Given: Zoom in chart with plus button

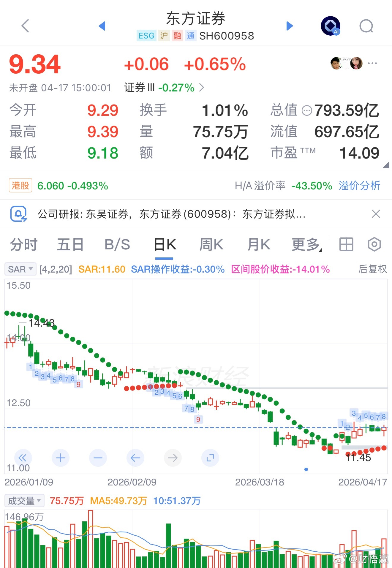Looking at the screenshot, I should pos(61,458).
